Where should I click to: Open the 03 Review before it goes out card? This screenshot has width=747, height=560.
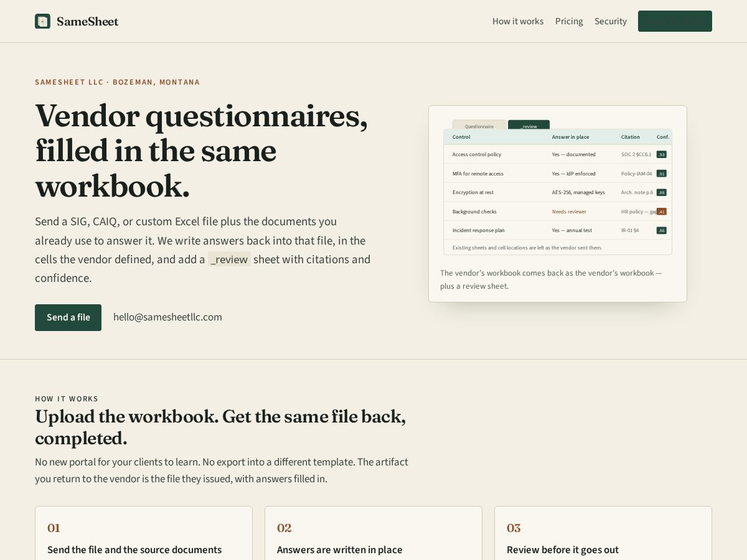pyautogui.click(x=603, y=533)
